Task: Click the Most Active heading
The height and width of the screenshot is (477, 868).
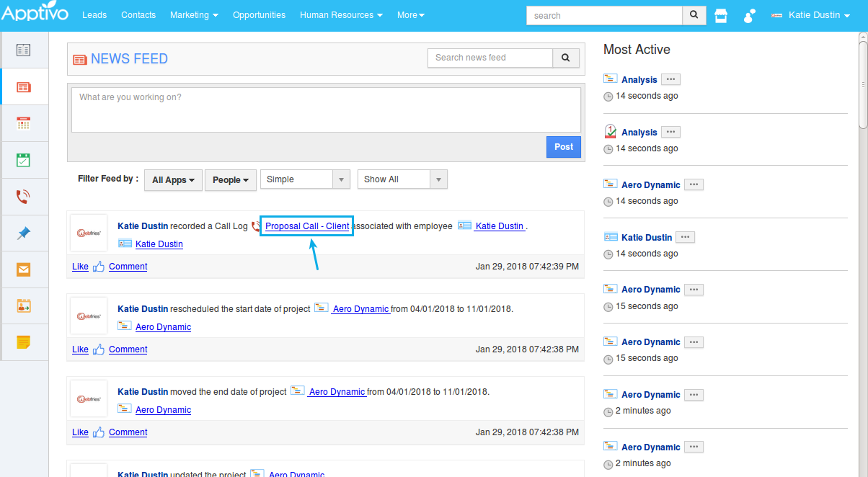Action: click(x=637, y=50)
